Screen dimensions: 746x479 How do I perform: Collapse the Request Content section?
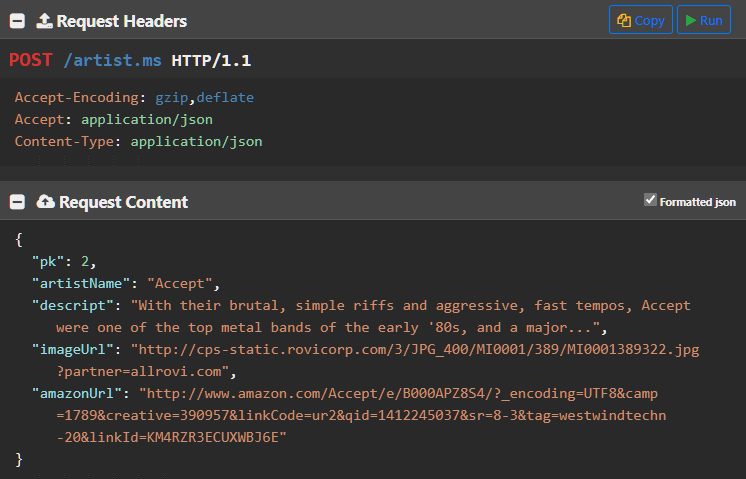coord(17,202)
